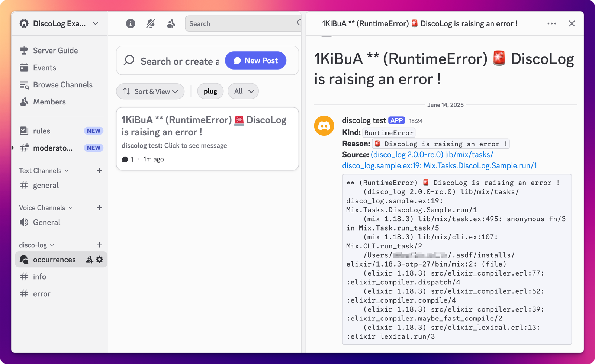Add channel to disco-log category
Image resolution: width=595 pixels, height=364 pixels.
click(x=99, y=245)
